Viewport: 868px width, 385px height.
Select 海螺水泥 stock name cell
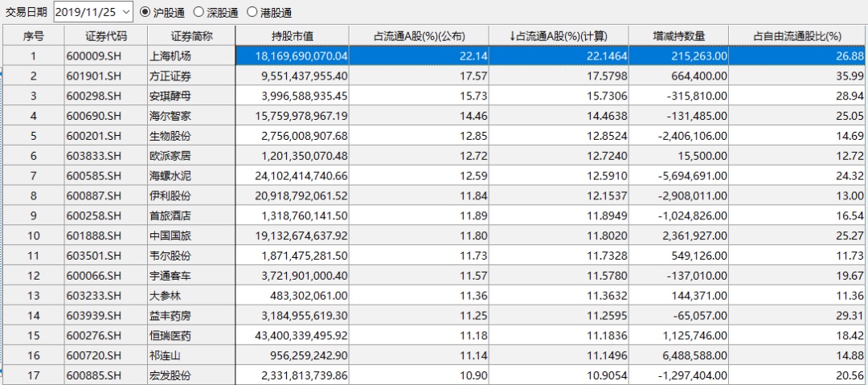pos(191,175)
